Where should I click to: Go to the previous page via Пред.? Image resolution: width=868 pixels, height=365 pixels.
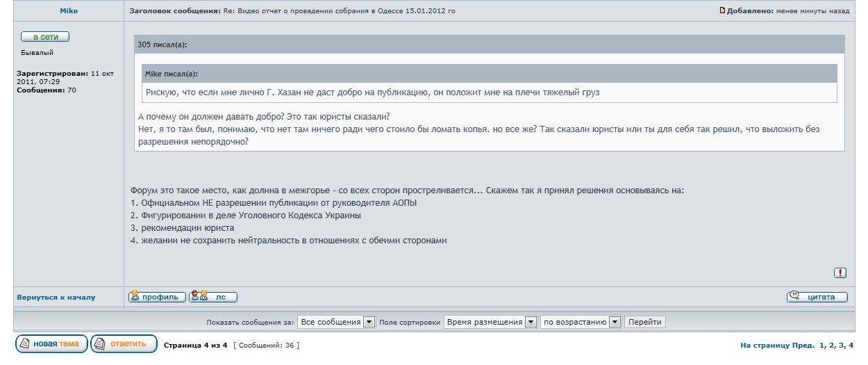point(803,346)
